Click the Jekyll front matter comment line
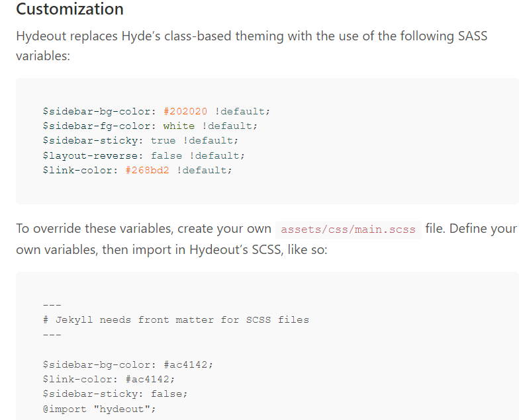This screenshot has height=420, width=521. tap(175, 319)
